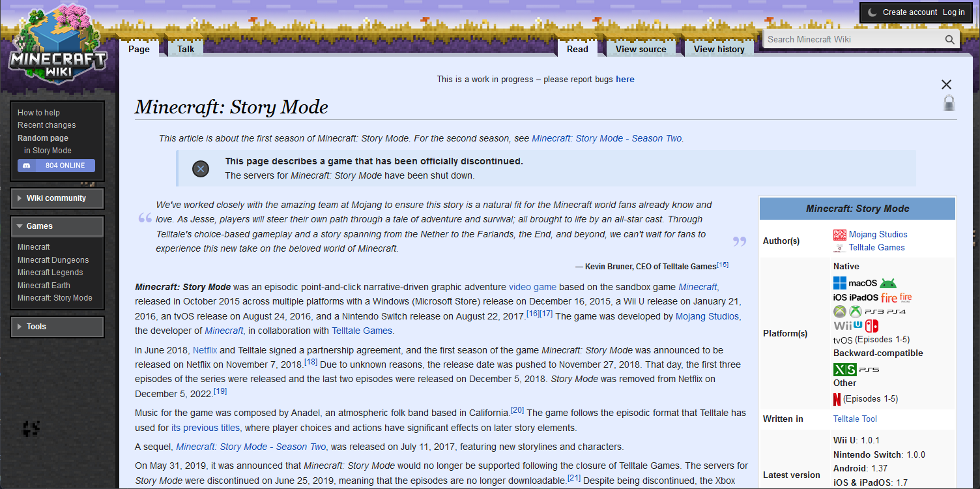Open random page 'in Story Mode' link

click(48, 151)
